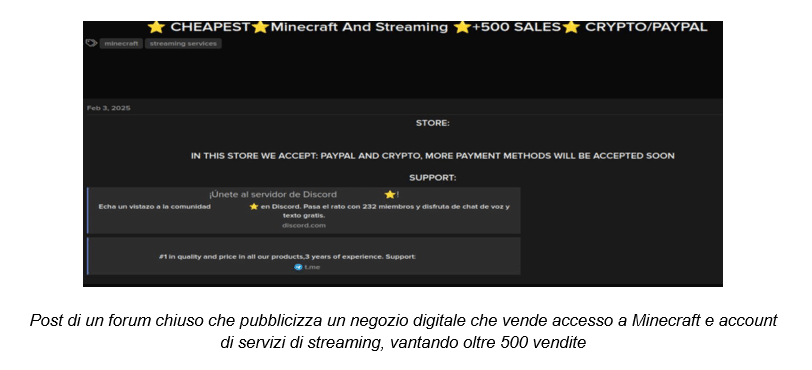This screenshot has width=812, height=370.
Task: Click the Discord 232 miembros description text
Action: tap(304, 210)
